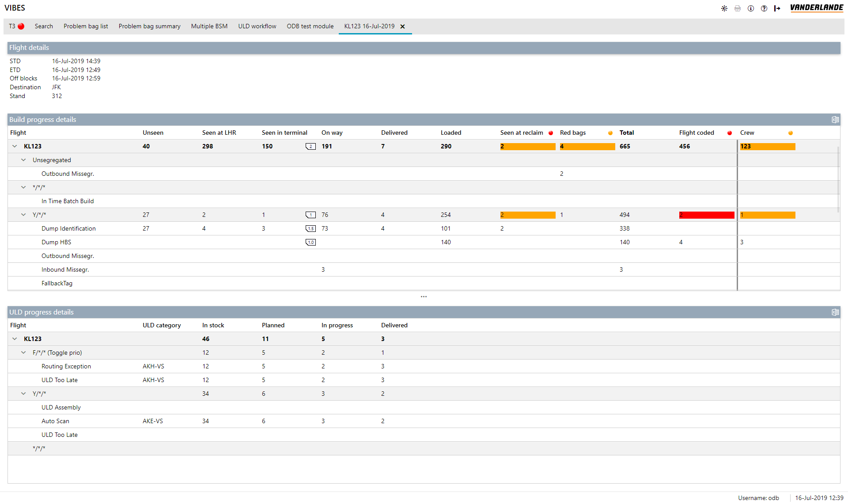Image resolution: width=848 pixels, height=504 pixels.
Task: Click the Destination value JFK
Action: (x=57, y=87)
